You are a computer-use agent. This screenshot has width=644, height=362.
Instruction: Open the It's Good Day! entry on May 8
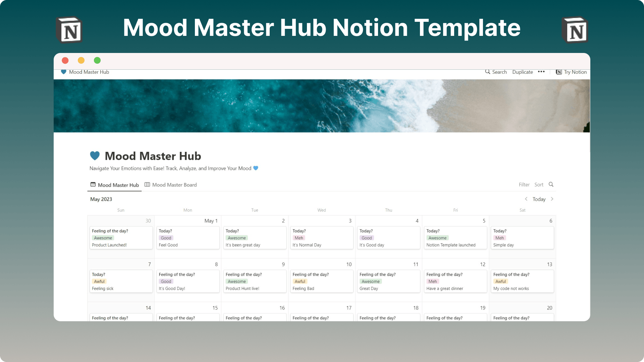[188, 282]
